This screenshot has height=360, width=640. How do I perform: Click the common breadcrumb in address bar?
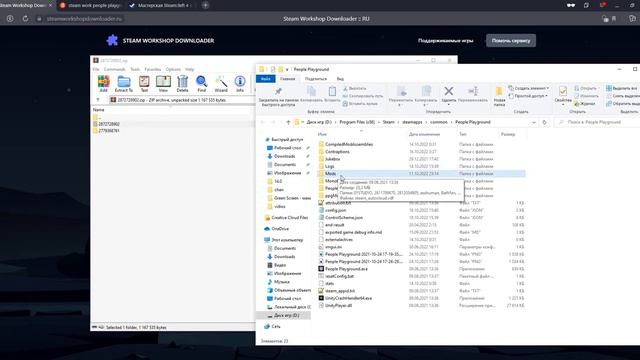coord(439,122)
